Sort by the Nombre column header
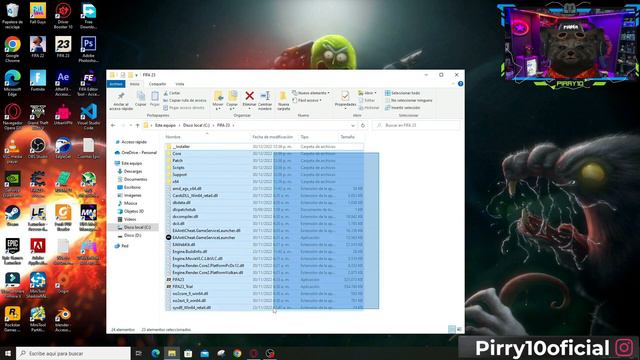 click(173, 137)
